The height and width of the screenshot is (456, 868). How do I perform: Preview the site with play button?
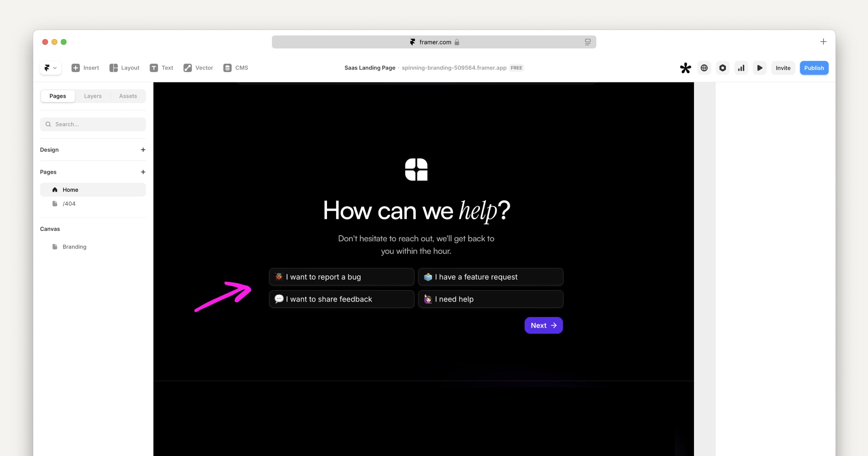tap(759, 68)
